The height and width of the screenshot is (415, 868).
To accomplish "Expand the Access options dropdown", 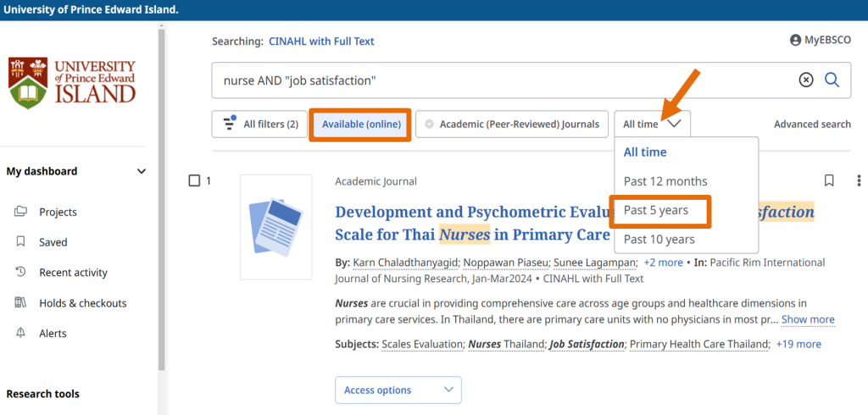I will 398,390.
